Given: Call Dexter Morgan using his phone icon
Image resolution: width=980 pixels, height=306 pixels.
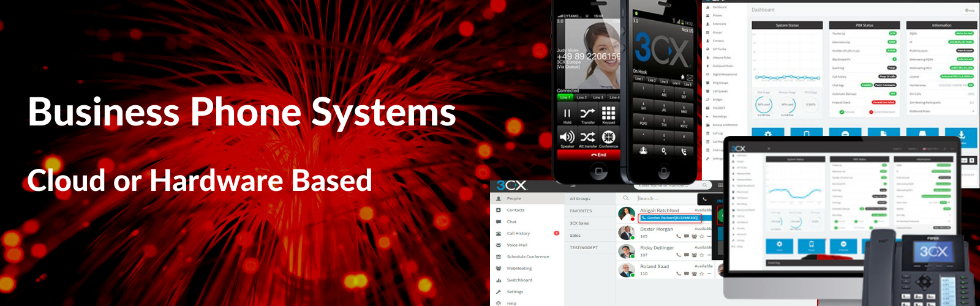Looking at the screenshot, I should click(678, 236).
